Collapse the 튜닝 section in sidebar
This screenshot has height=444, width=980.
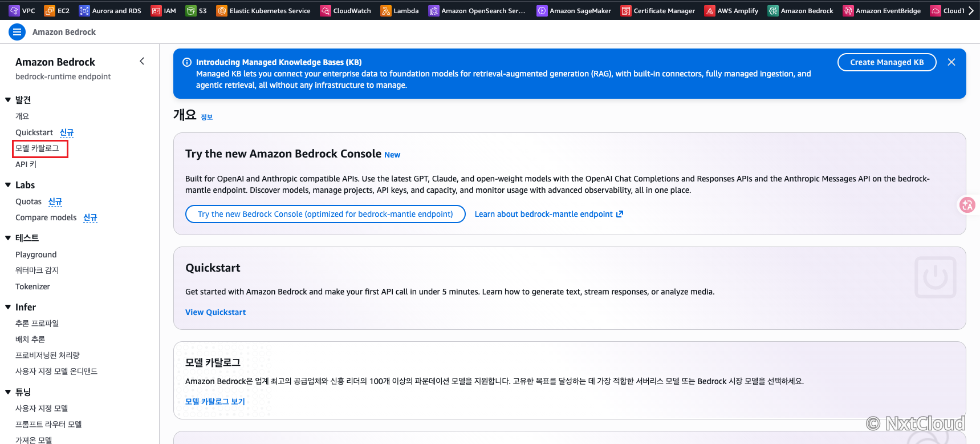click(x=8, y=392)
